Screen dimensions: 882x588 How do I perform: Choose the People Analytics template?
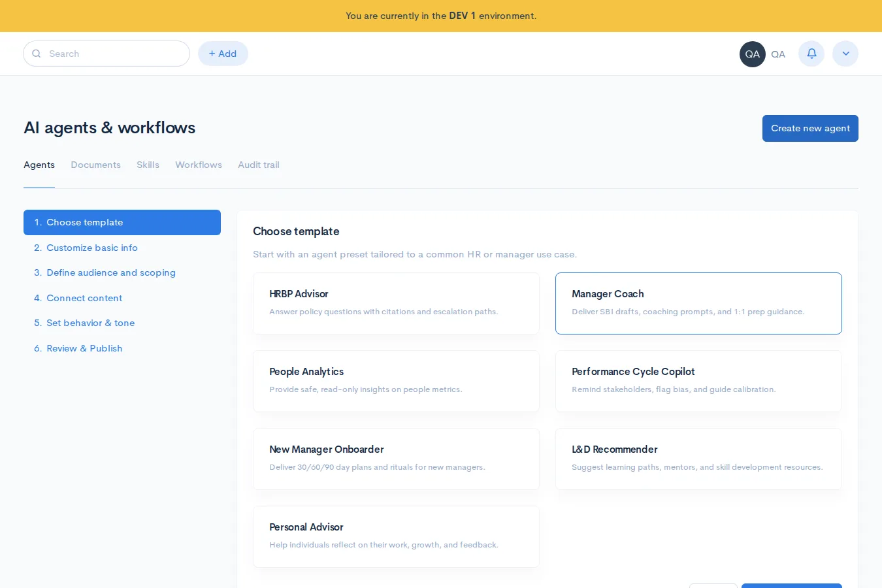[396, 381]
